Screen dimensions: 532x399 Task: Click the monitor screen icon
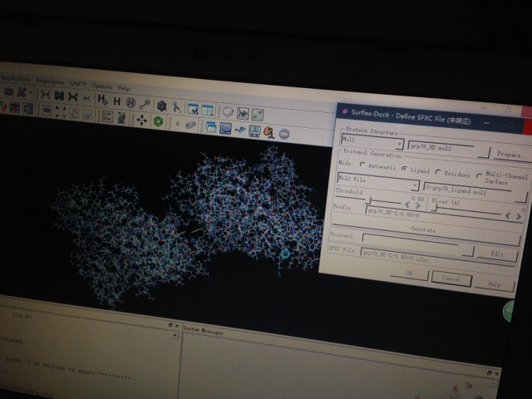(255, 131)
